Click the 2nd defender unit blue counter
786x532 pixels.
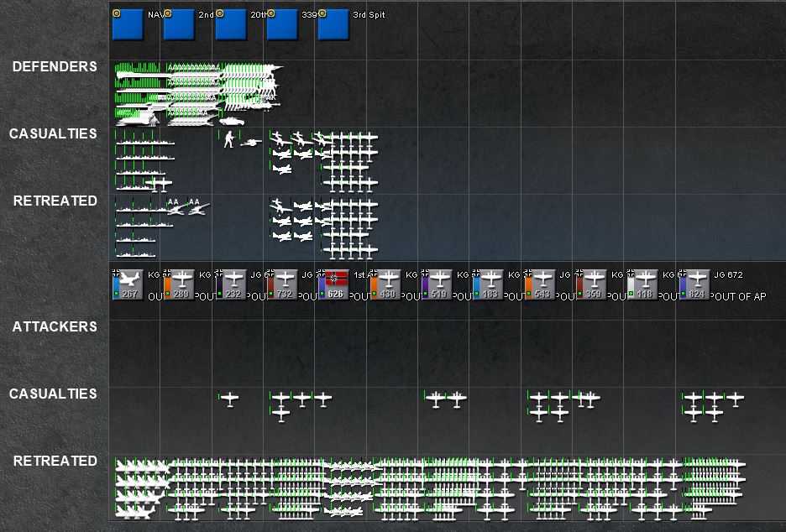pyautogui.click(x=179, y=24)
